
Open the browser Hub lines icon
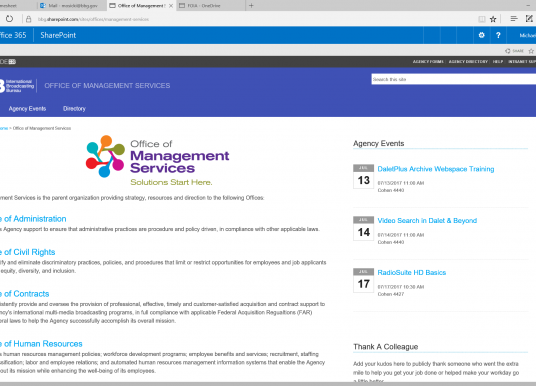click(514, 19)
